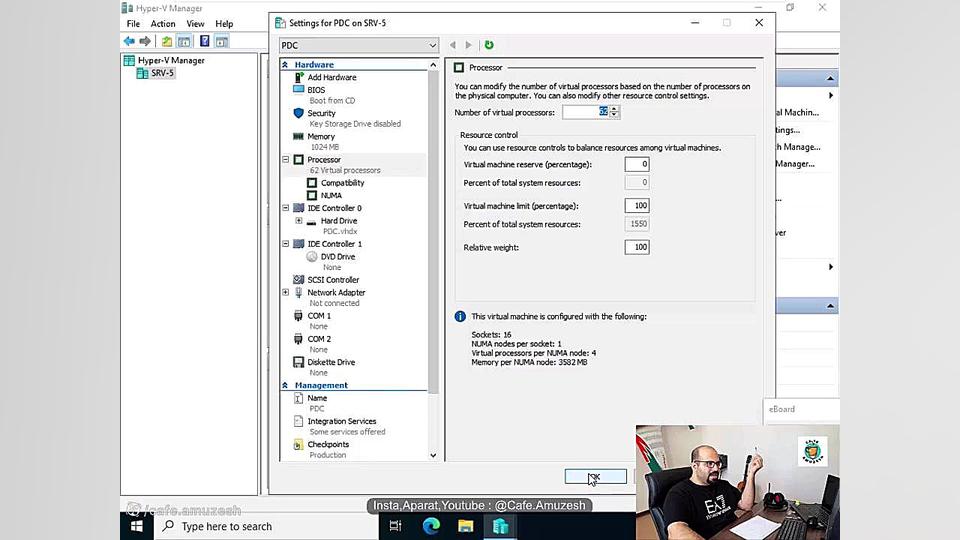This screenshot has width=960, height=540.
Task: Open the View menu in Hyper-V Manager
Action: (195, 23)
